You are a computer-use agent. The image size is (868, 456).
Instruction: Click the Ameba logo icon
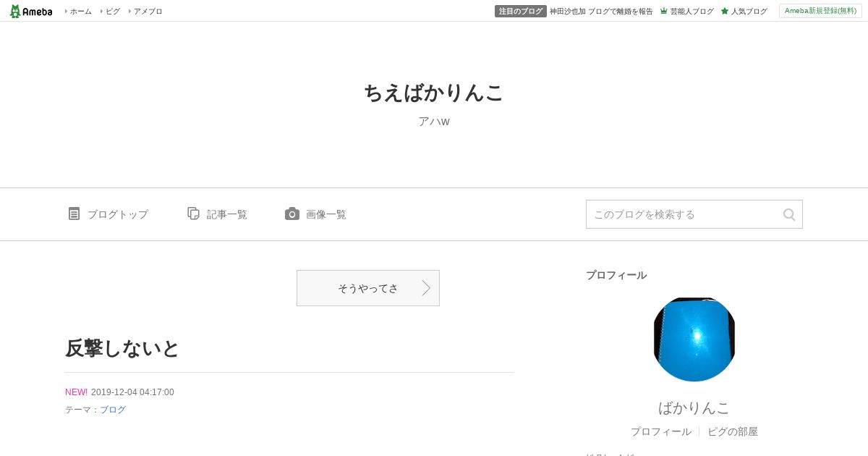tap(15, 11)
